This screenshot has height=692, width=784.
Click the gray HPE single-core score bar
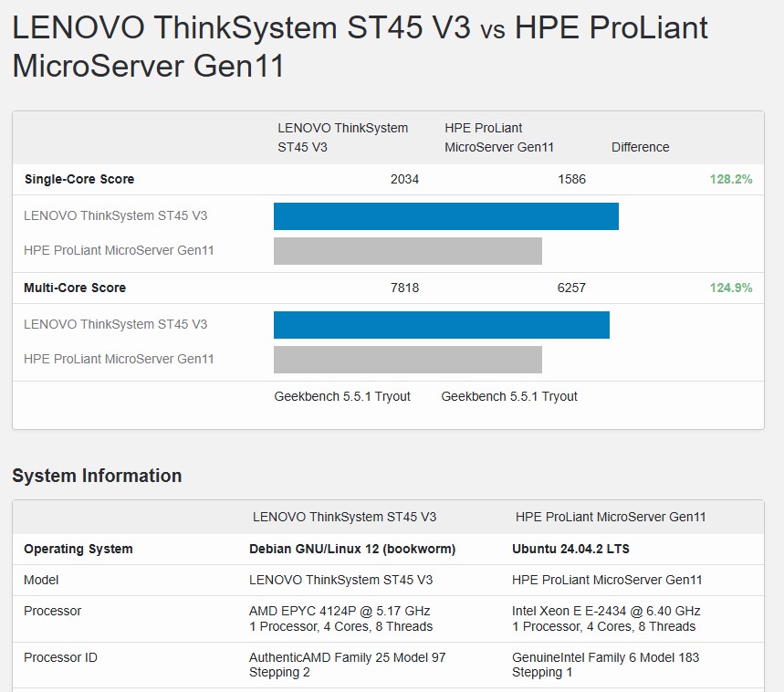tap(407, 251)
